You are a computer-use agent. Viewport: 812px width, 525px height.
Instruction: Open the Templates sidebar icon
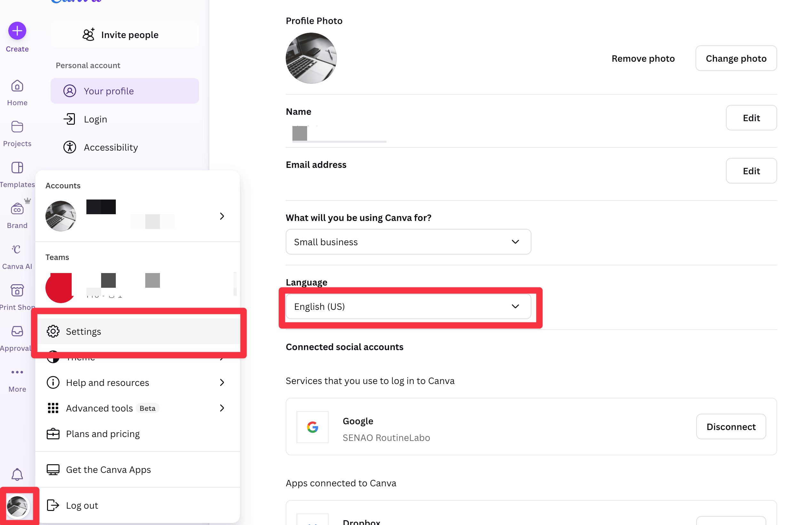17,168
